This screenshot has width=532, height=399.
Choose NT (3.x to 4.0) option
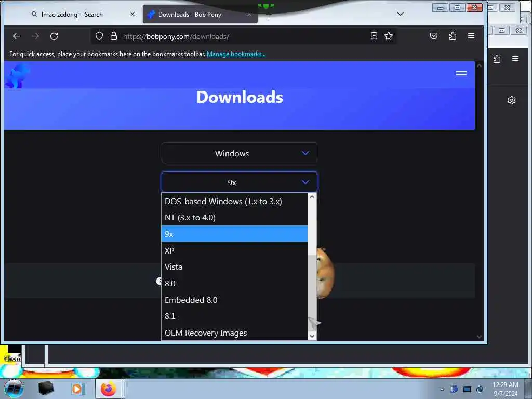(234, 218)
